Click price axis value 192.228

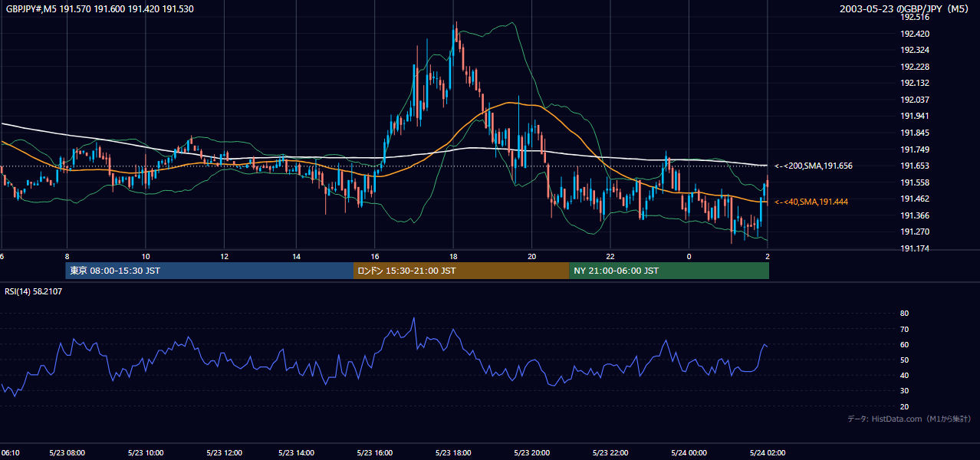(x=914, y=67)
